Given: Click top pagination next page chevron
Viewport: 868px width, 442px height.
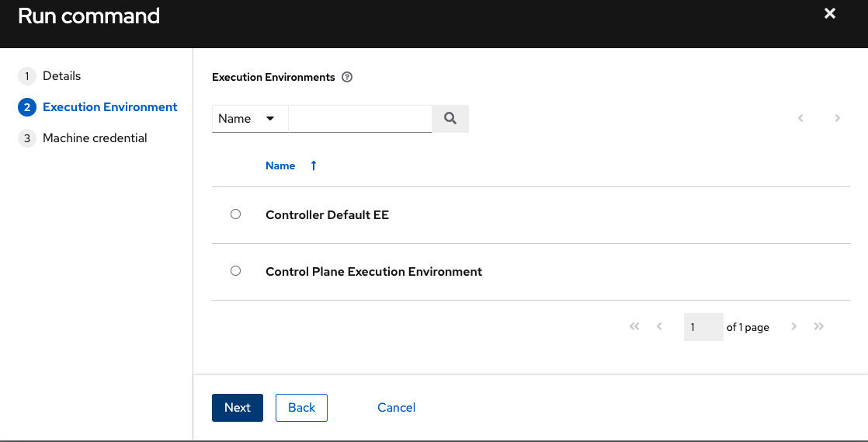Looking at the screenshot, I should [837, 119].
